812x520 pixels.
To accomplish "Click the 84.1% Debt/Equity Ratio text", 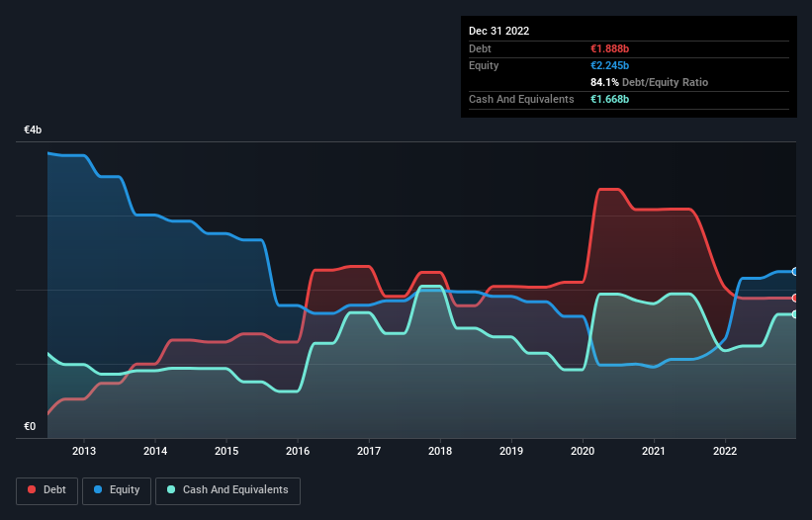I will pos(649,82).
